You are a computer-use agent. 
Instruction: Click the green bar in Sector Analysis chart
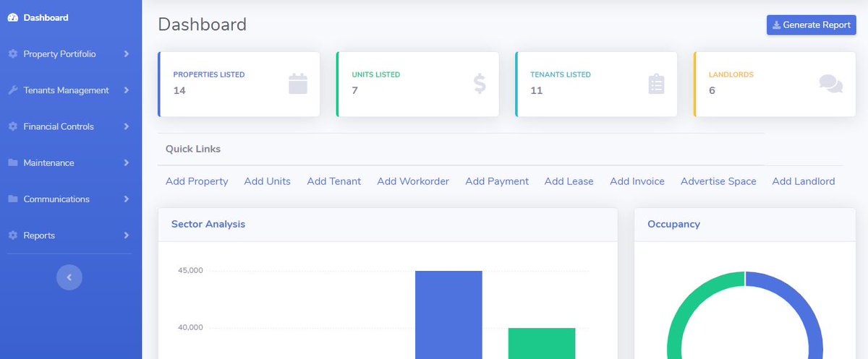pyautogui.click(x=542, y=344)
